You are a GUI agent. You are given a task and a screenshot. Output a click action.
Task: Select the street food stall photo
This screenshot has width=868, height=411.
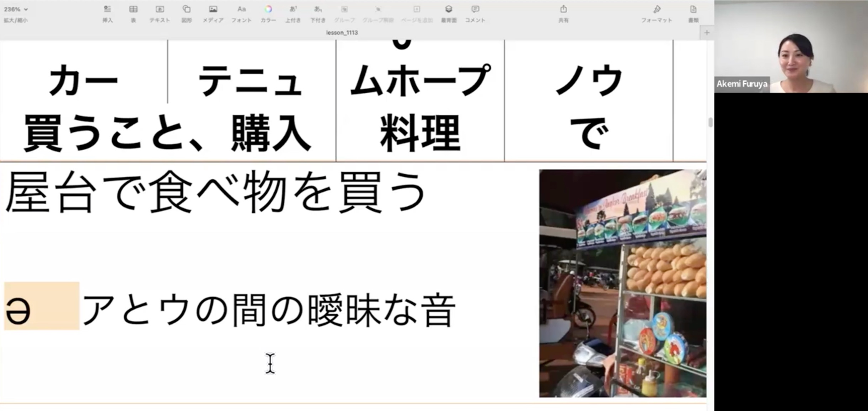pyautogui.click(x=622, y=283)
